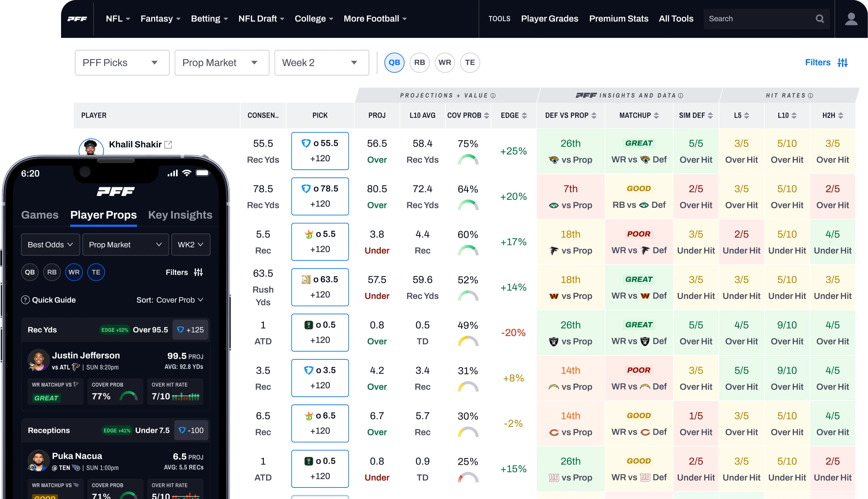Click Quick Guide question mark icon

(x=25, y=300)
